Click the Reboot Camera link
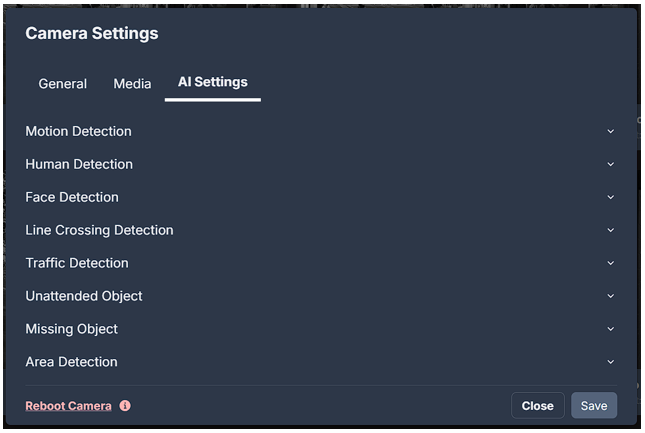 tap(68, 406)
